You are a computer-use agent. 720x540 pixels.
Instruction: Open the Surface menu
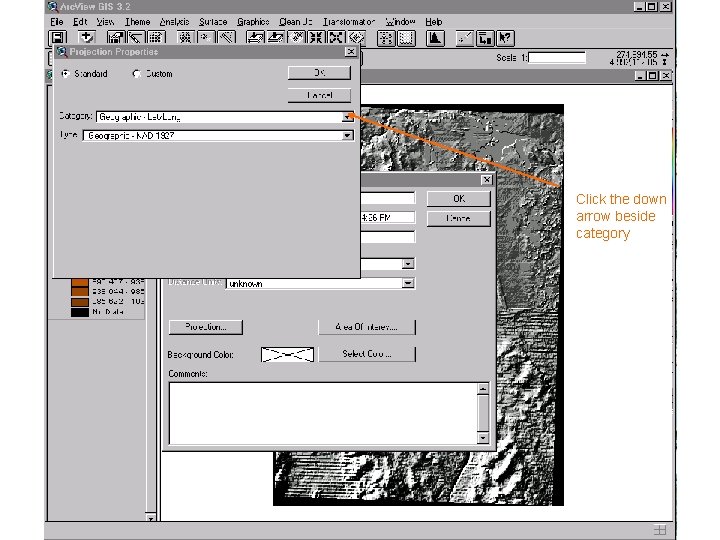point(213,22)
